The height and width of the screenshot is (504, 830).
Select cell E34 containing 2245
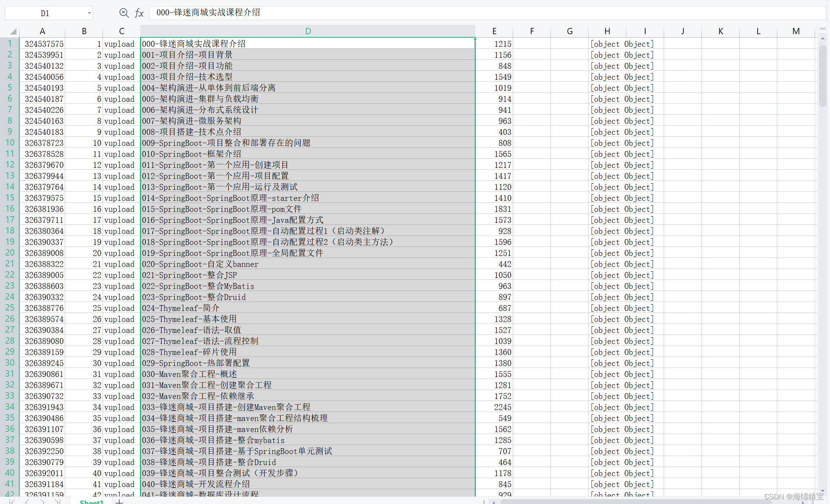coord(494,407)
